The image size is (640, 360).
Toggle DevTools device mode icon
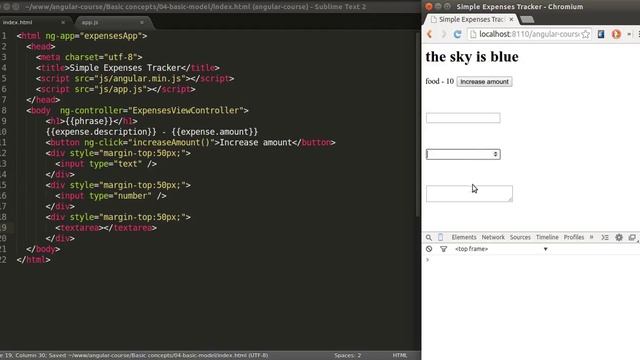pos(440,237)
